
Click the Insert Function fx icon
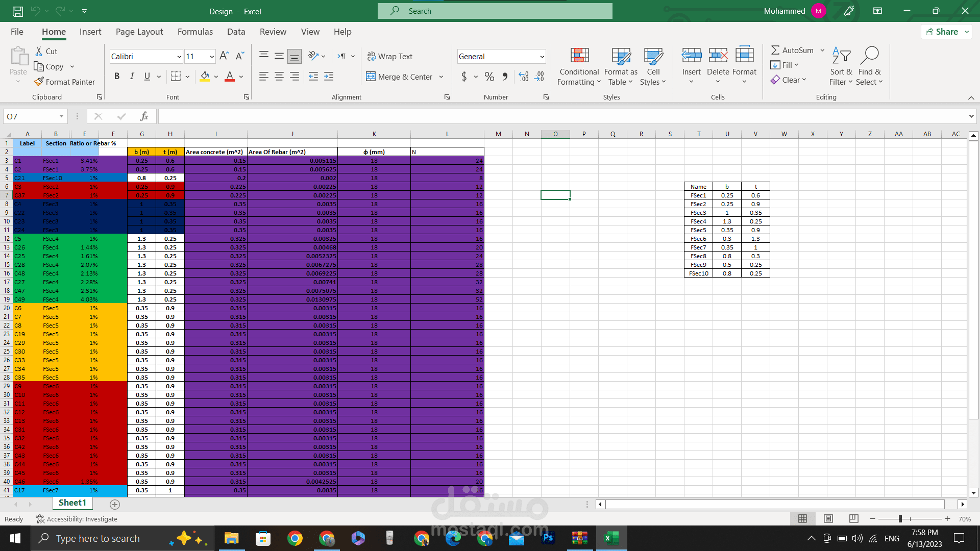coord(144,116)
